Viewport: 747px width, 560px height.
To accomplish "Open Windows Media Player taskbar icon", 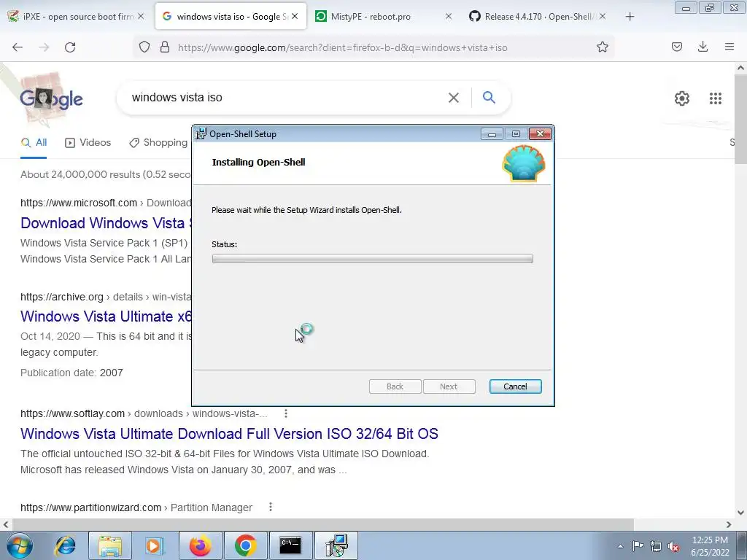I will 154,545.
